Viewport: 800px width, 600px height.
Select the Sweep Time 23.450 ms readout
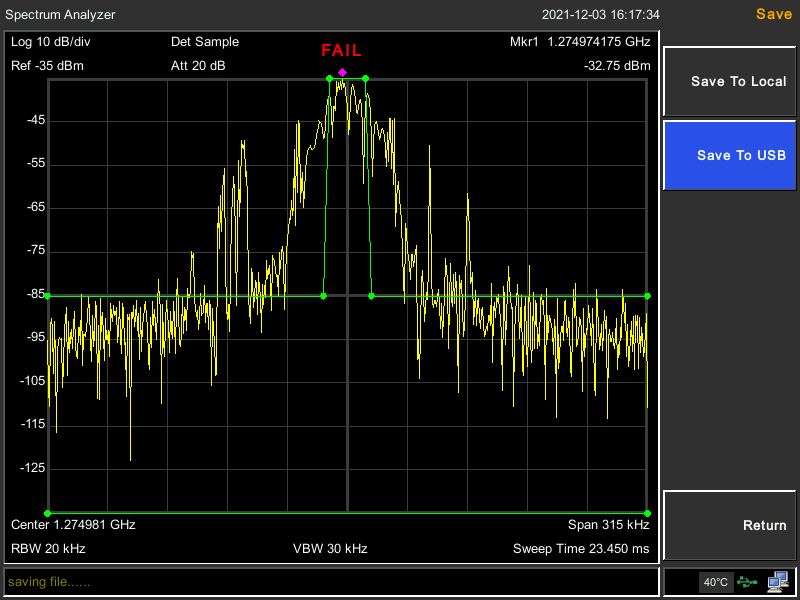[x=581, y=549]
